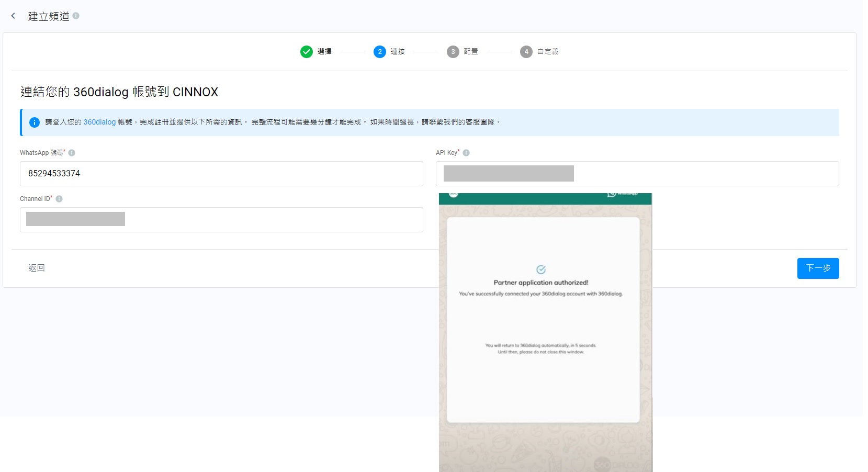
Task: Click the API Key field label
Action: (447, 153)
